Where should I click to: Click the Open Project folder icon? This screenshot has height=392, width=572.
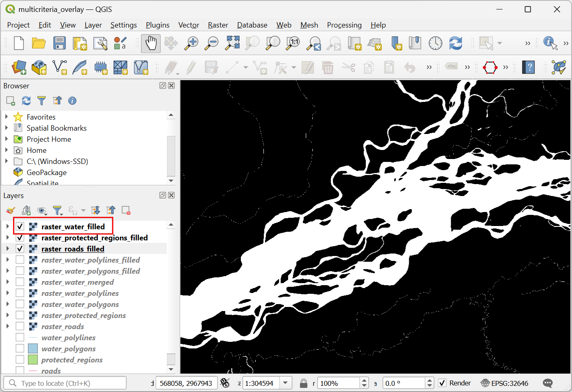point(39,43)
